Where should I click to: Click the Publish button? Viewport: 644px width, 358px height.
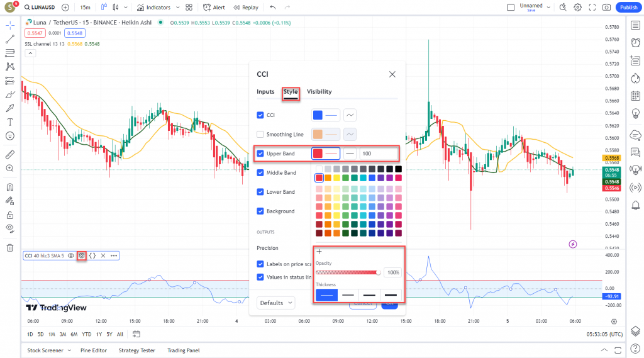pyautogui.click(x=628, y=8)
